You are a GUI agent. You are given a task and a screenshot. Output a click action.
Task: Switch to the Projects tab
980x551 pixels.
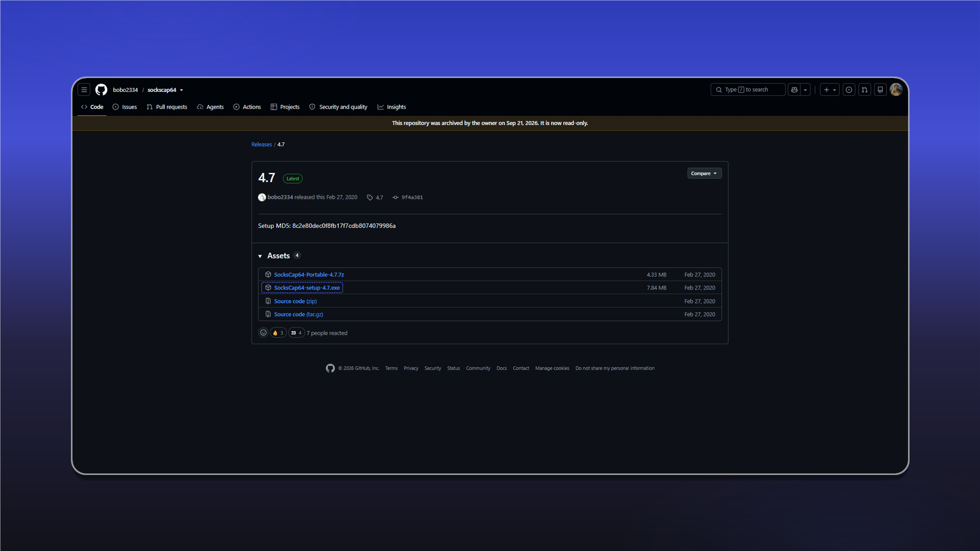point(285,107)
